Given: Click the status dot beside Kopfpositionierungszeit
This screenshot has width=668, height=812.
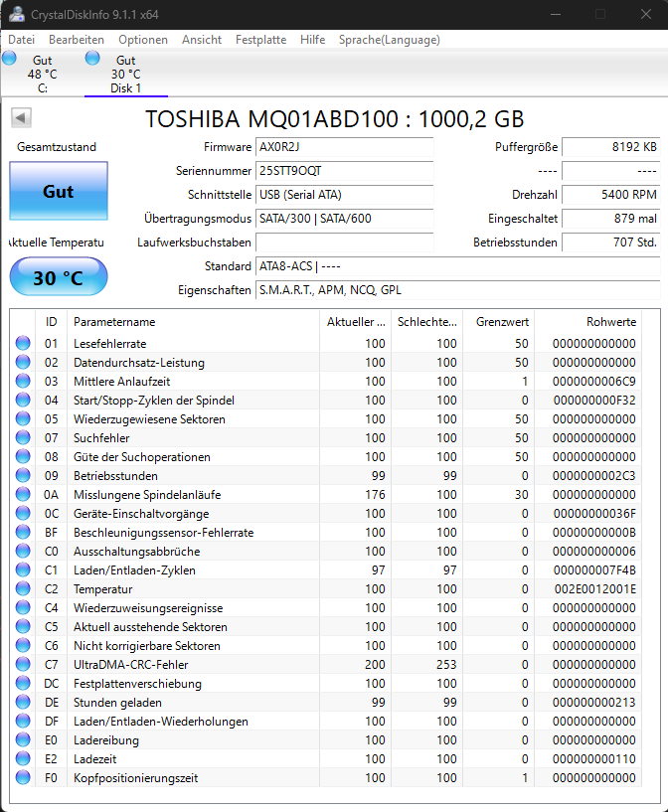Looking at the screenshot, I should [22, 778].
